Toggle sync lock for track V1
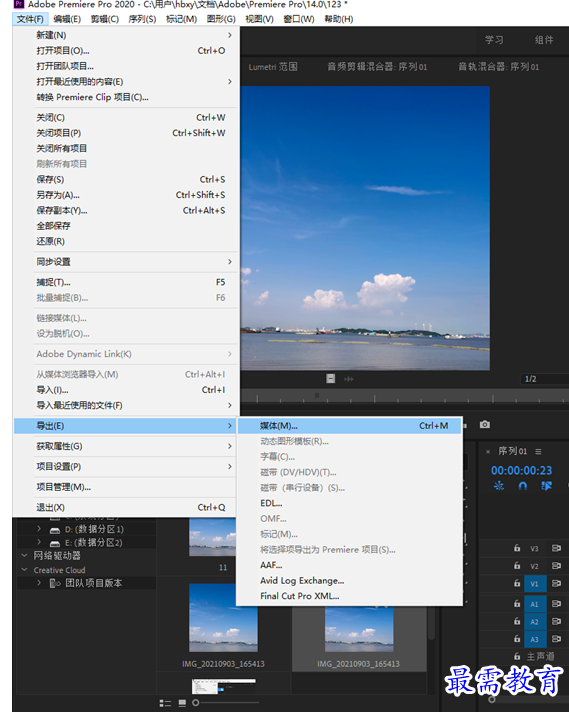The image size is (569, 712). coord(556,583)
